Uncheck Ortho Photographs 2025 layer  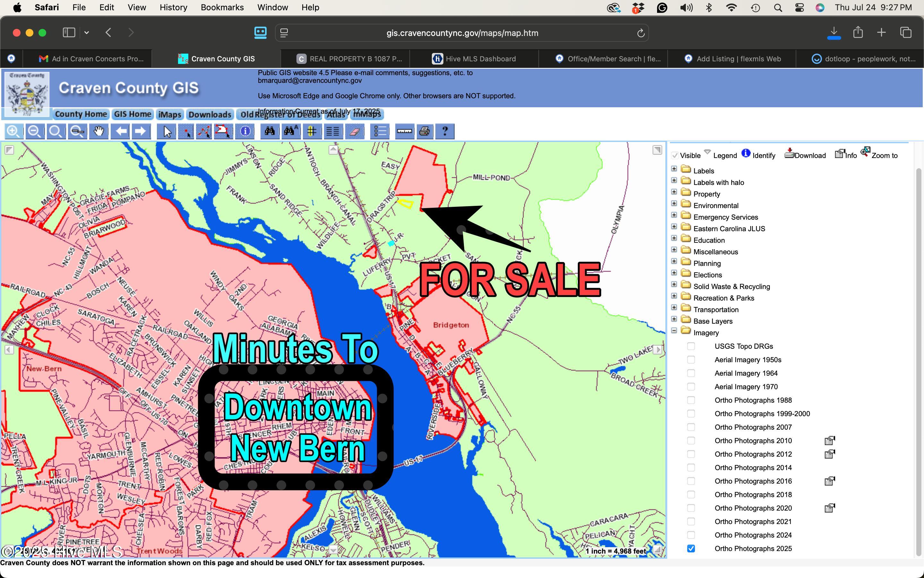691,548
